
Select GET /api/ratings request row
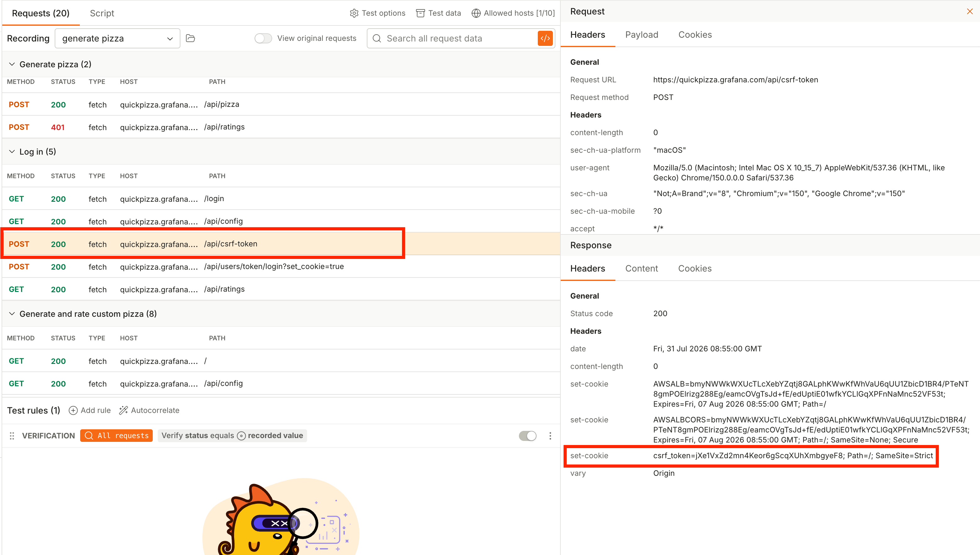point(281,289)
